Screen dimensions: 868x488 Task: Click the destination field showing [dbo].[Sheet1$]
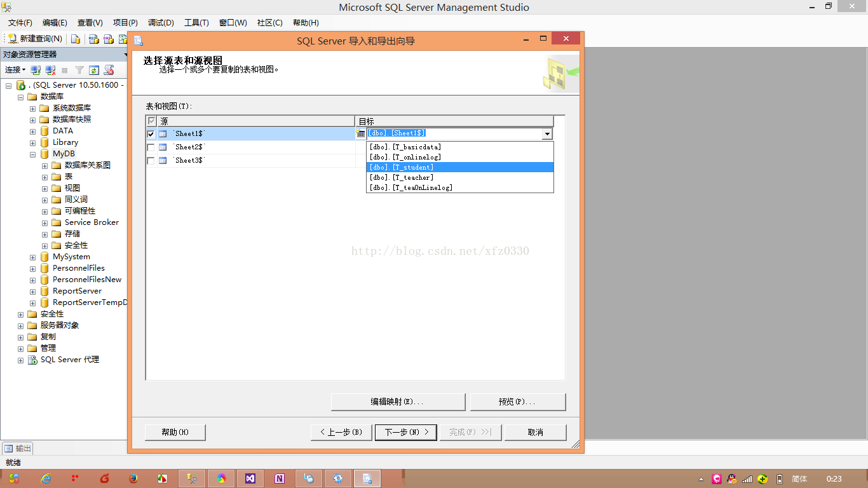coord(454,133)
